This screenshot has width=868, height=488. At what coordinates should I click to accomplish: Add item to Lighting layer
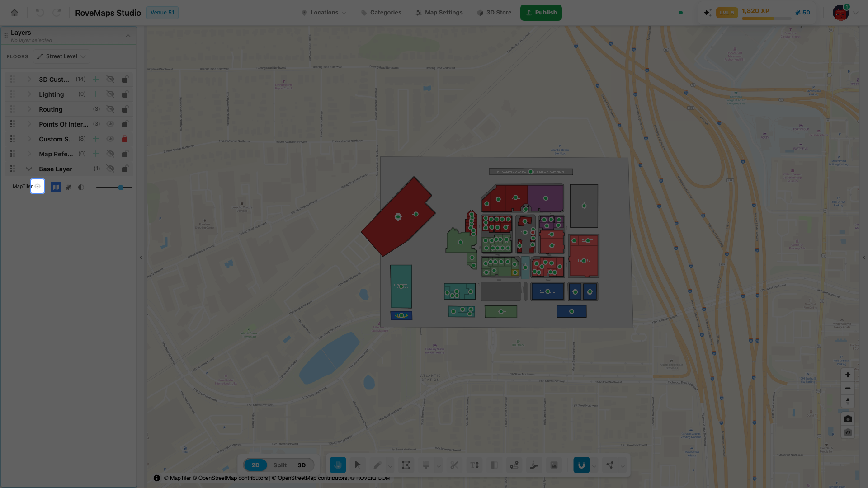[x=96, y=94]
